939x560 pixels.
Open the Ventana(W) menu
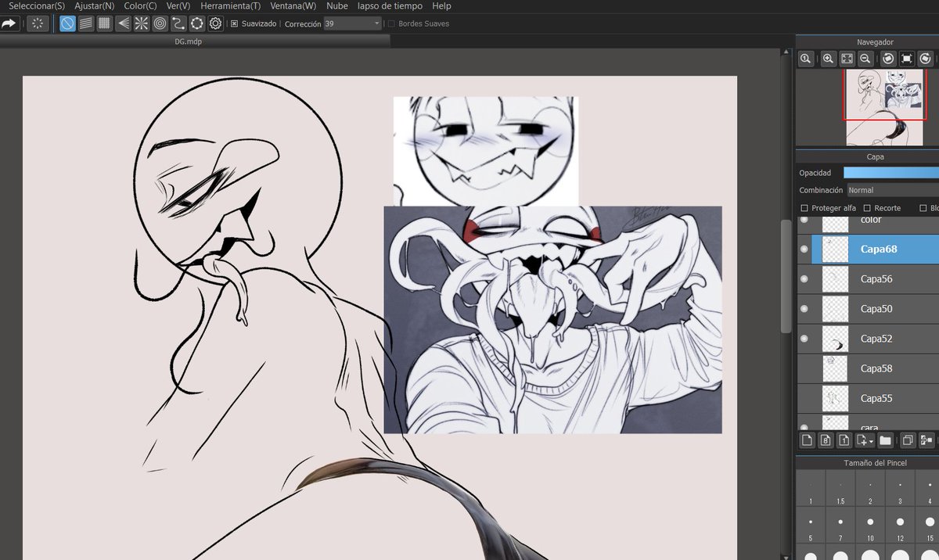point(293,5)
